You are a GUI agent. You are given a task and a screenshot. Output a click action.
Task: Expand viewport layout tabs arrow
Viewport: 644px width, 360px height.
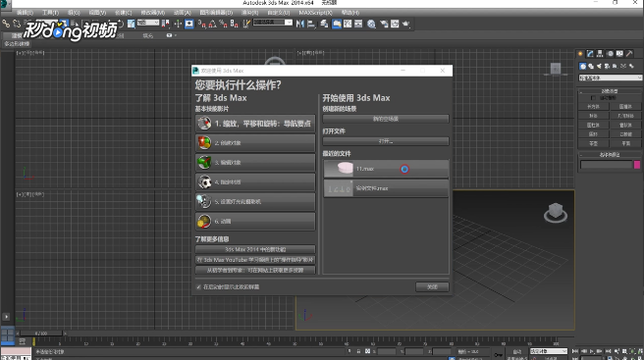pos(6,317)
